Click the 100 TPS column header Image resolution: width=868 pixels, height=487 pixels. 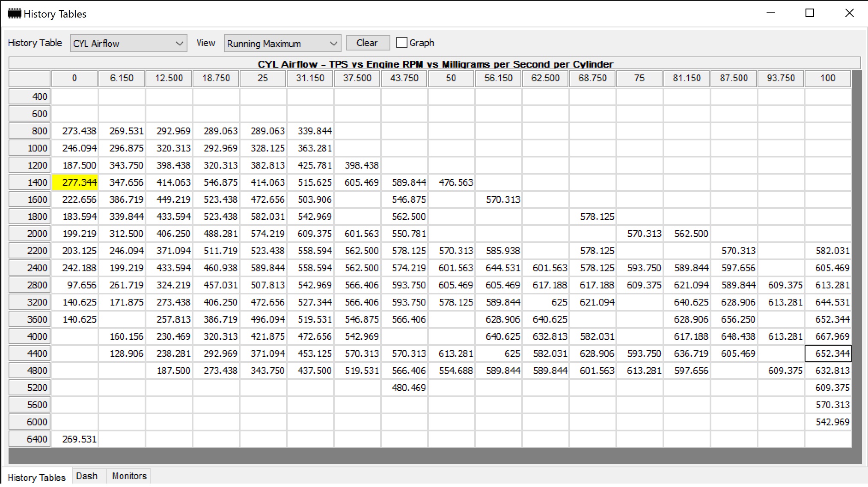click(x=828, y=78)
